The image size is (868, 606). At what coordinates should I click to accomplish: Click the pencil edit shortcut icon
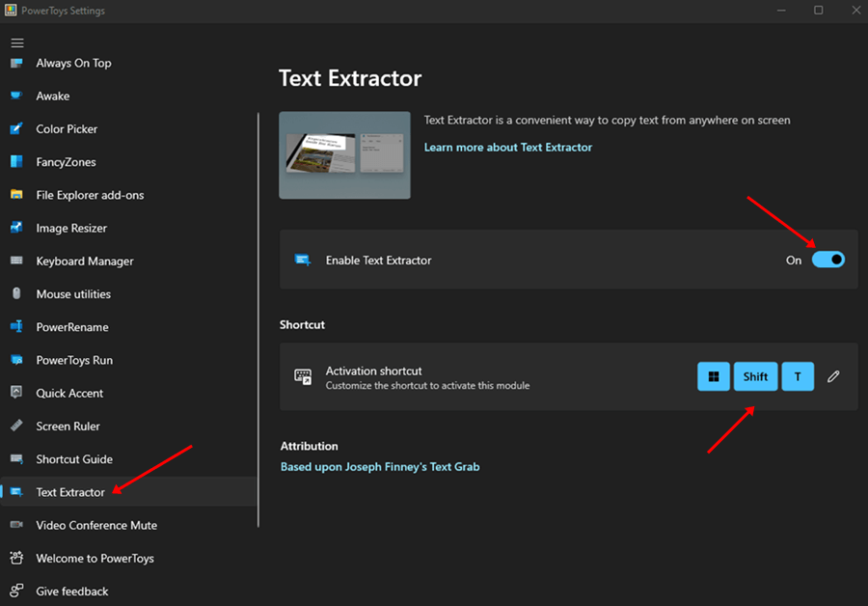pyautogui.click(x=833, y=376)
